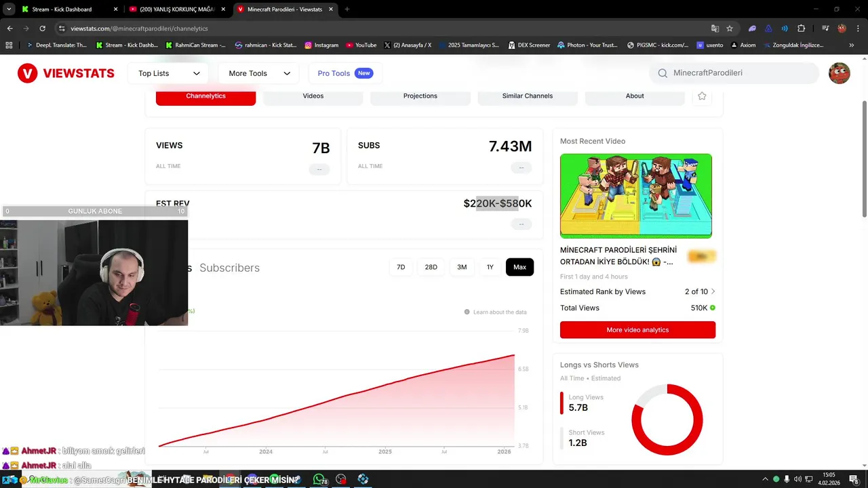The width and height of the screenshot is (868, 488).
Task: Select the 7D time range
Action: [401, 267]
